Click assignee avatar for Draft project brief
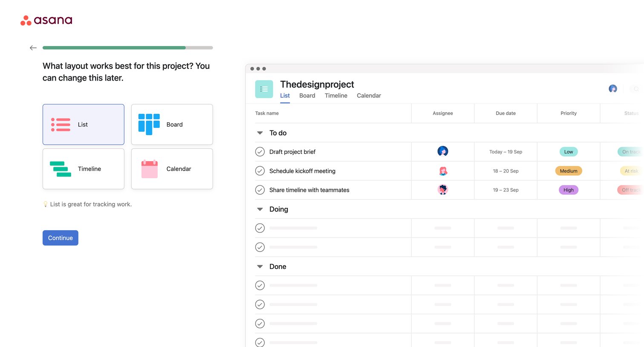Viewport: 644px width, 347px height. click(x=443, y=151)
